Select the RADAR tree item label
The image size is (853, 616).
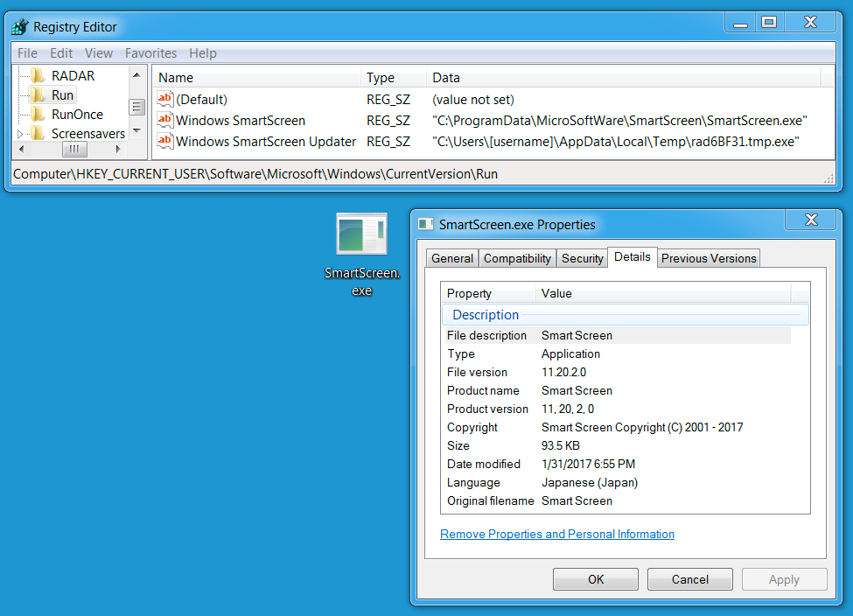[x=73, y=75]
